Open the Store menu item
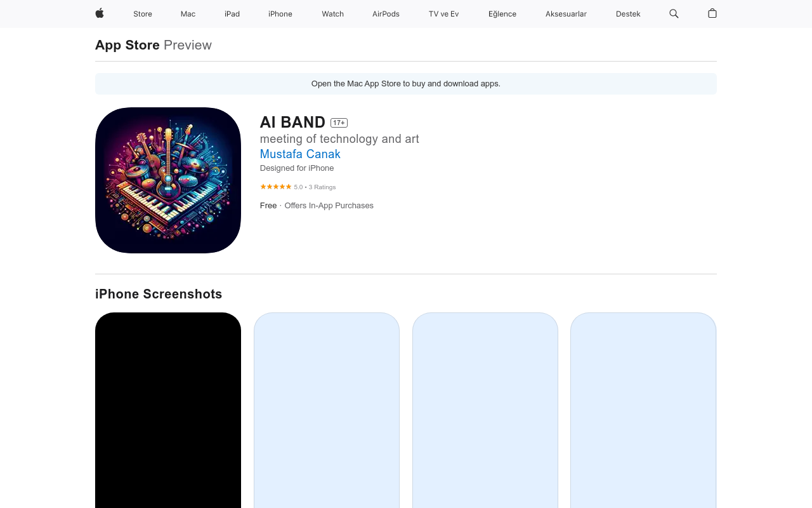This screenshot has height=508, width=812. [143, 14]
